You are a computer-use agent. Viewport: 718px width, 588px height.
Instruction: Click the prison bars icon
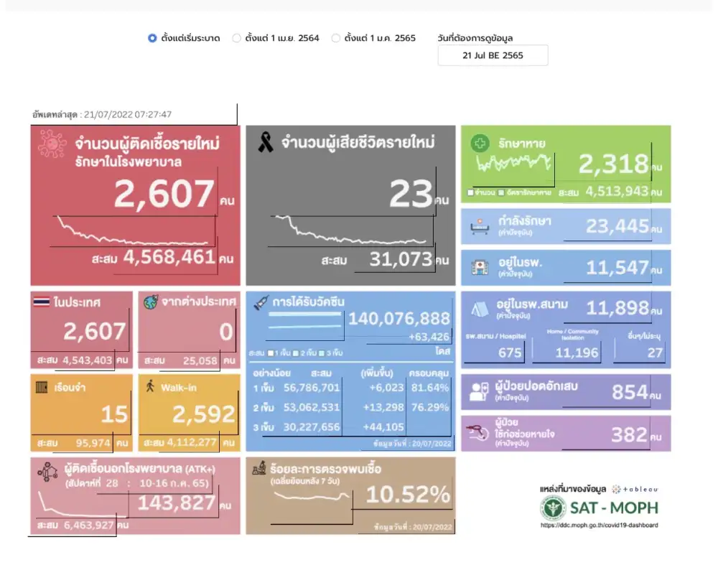(42, 388)
